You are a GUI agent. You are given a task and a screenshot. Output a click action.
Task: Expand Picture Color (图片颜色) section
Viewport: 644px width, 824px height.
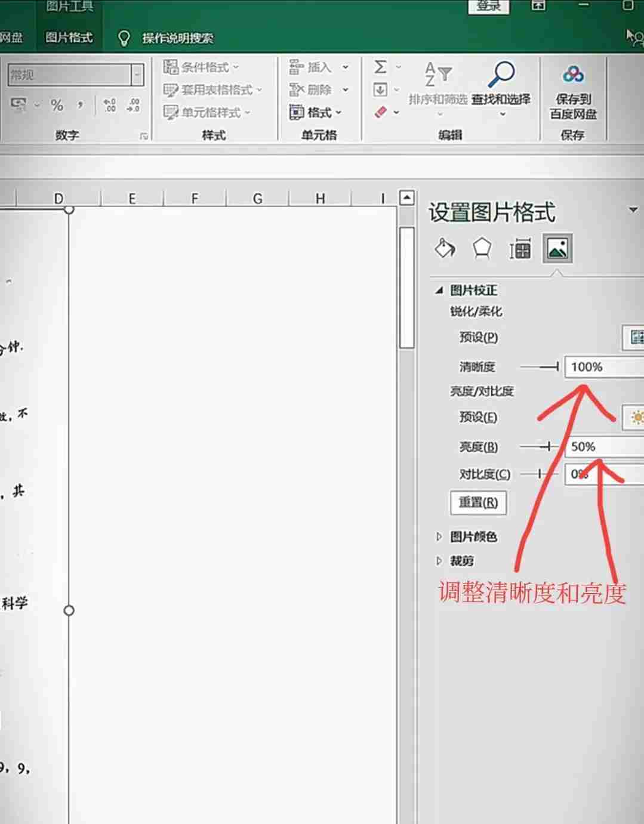(439, 537)
